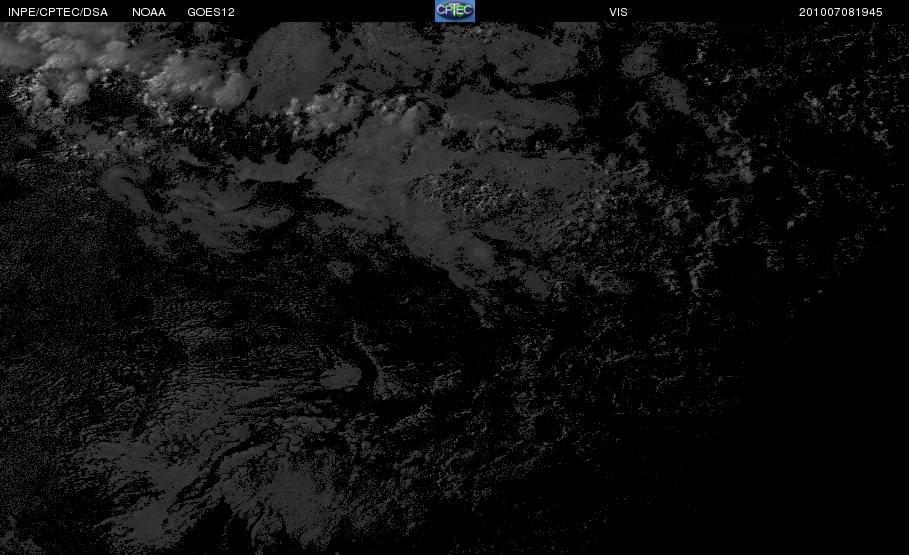Select the isolated gray cloud patch below VIS
909x555 pixels.
tap(639, 61)
